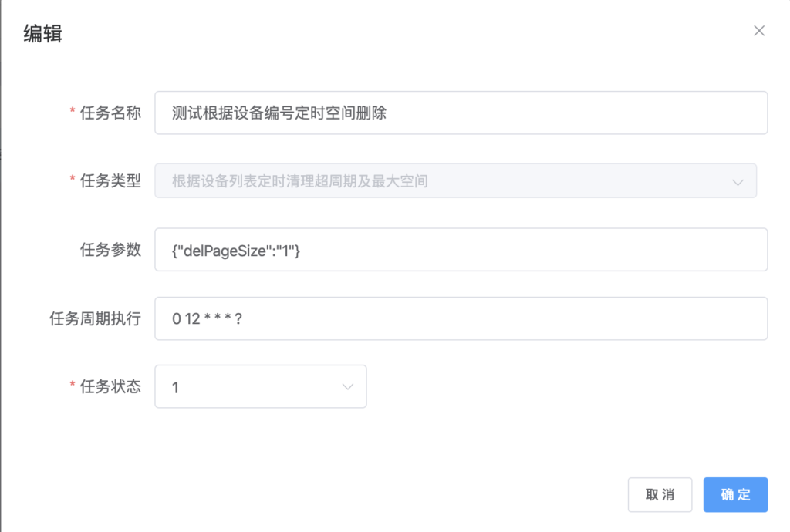Click the 任务周期执行 field label
This screenshot has height=532, width=790.
click(95, 318)
